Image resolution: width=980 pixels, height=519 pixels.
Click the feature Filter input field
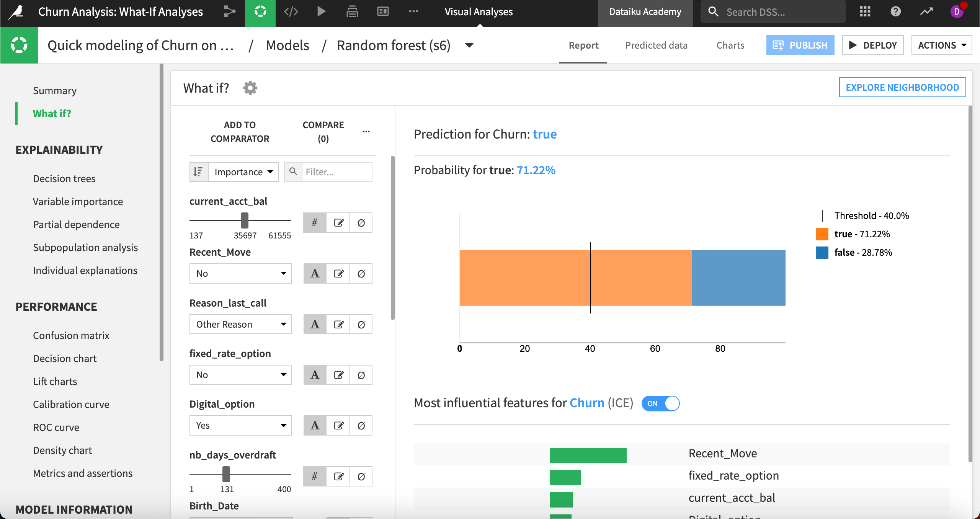336,172
